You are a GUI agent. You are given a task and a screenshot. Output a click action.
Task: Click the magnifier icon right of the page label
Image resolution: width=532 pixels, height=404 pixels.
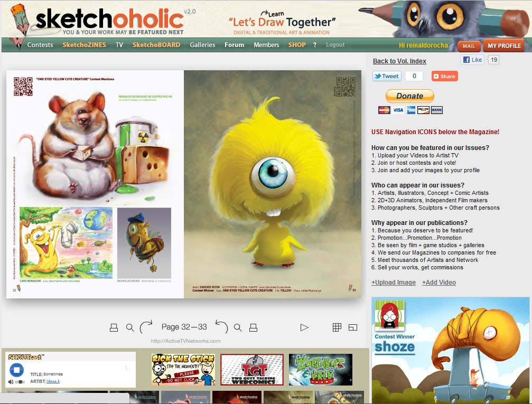coord(238,327)
